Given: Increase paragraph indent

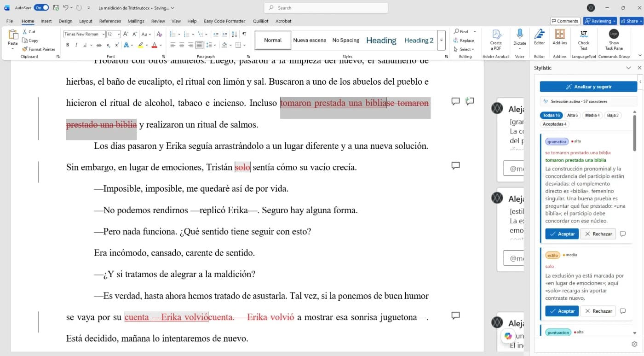Looking at the screenshot, I should click(x=224, y=34).
